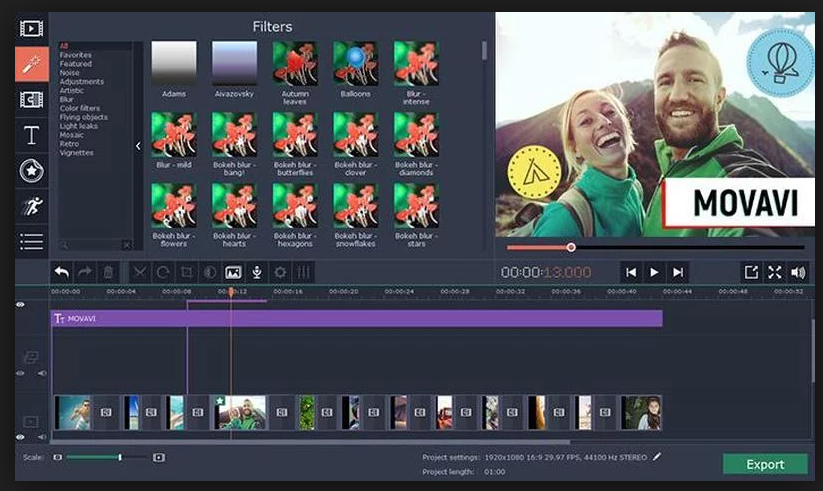This screenshot has width=823, height=491.
Task: Open the Titles (T) tab
Action: [x=31, y=135]
